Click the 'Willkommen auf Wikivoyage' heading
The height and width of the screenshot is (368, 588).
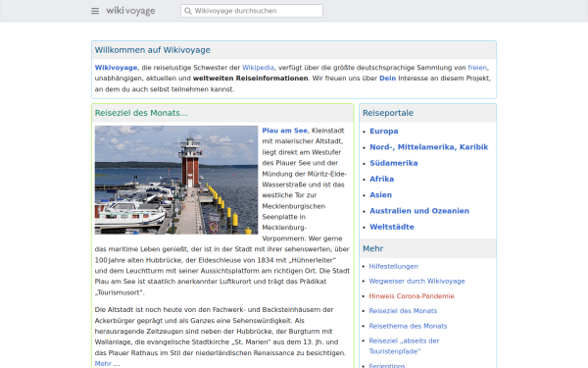coord(152,50)
